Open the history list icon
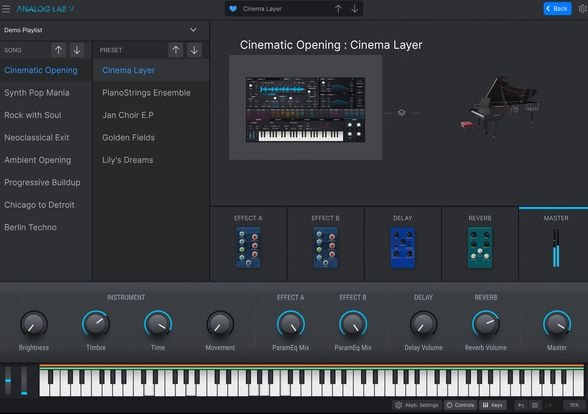This screenshot has width=588, height=414. coord(535,405)
